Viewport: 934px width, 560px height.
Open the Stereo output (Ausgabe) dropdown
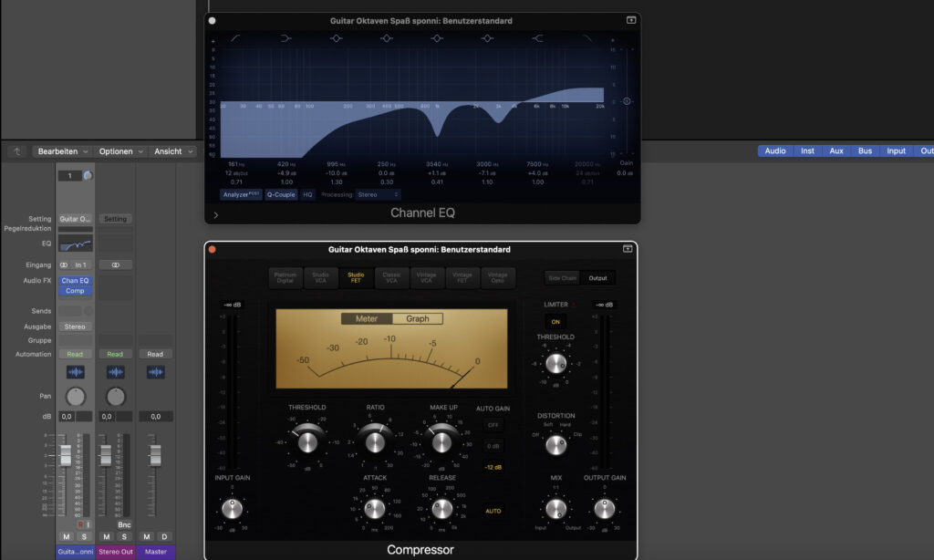point(75,327)
